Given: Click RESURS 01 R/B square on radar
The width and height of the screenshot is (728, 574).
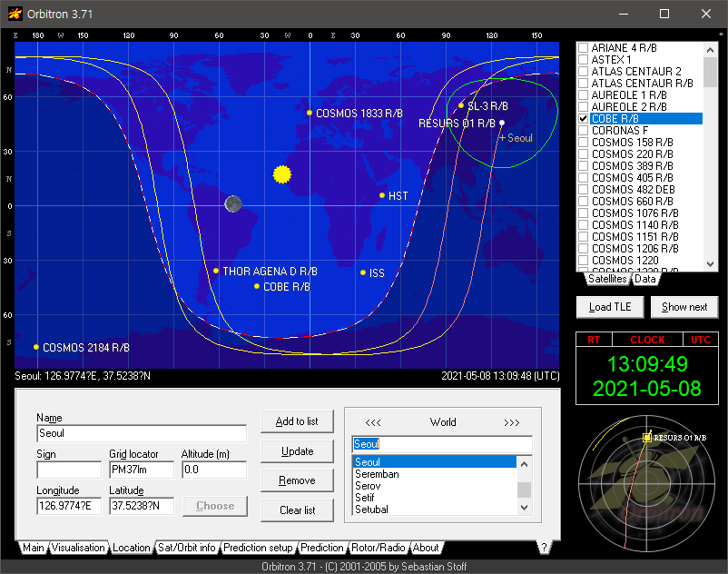Looking at the screenshot, I should [x=646, y=438].
